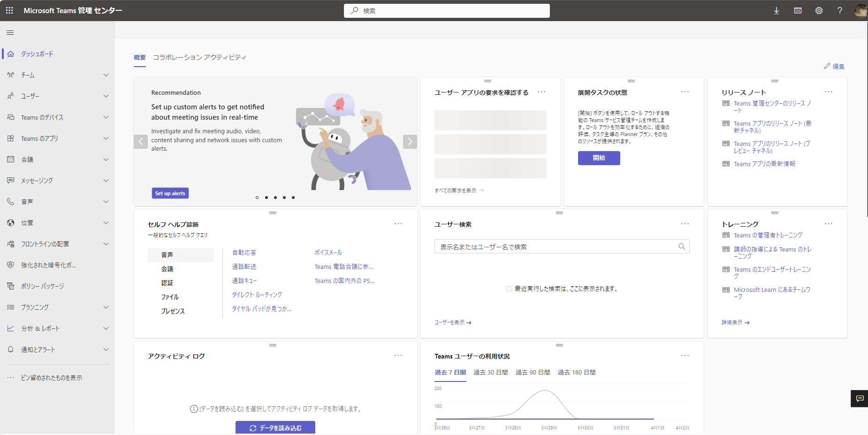Screen dimensions: 868x435
Task: Click the データを読み込む button
Action: pyautogui.click(x=275, y=427)
